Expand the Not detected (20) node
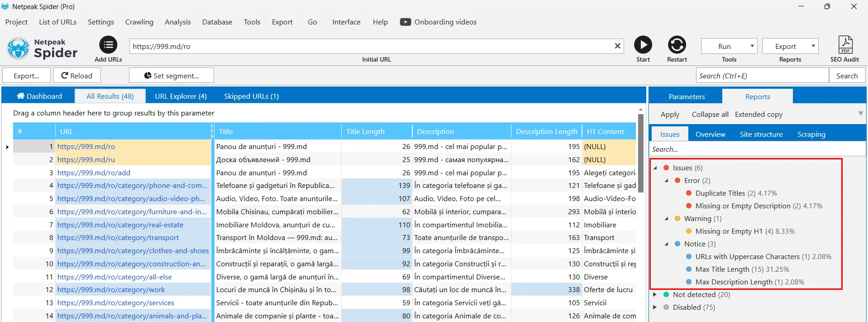 pos(655,294)
